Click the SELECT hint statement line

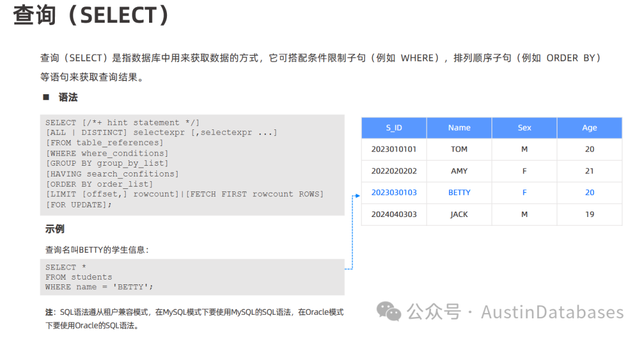coord(122,122)
